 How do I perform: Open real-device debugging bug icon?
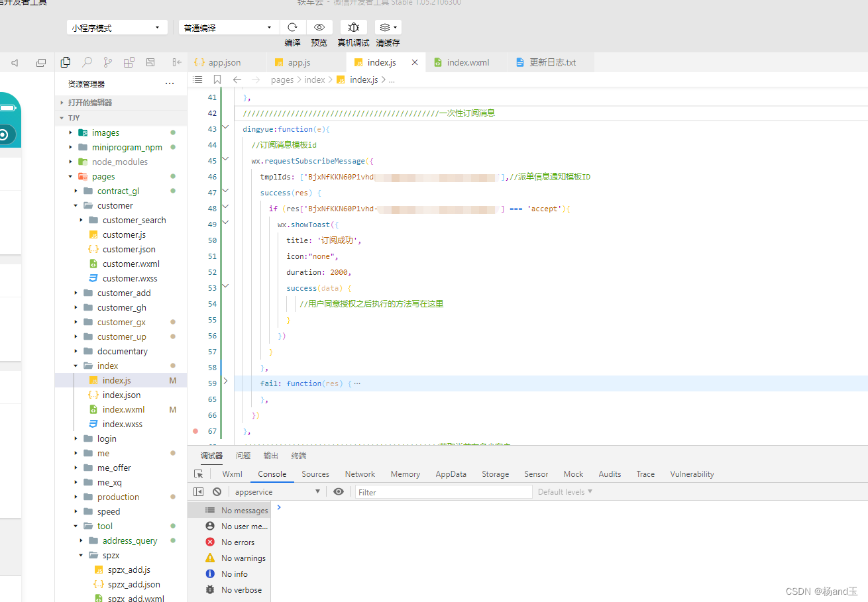354,27
